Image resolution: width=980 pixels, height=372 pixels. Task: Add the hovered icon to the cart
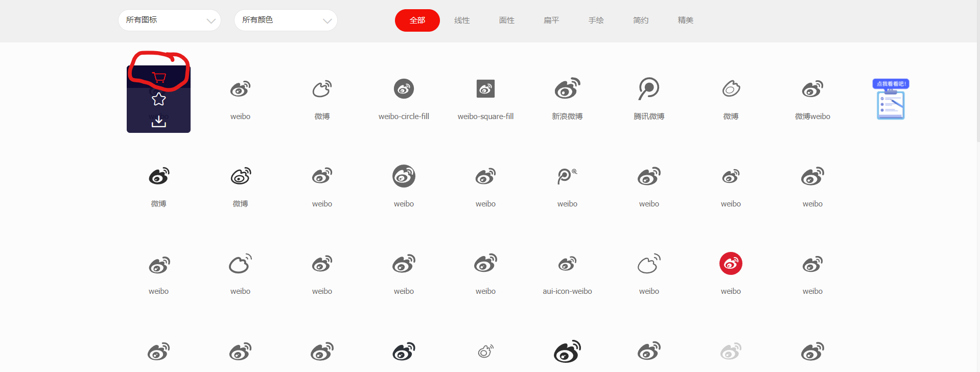click(x=159, y=78)
